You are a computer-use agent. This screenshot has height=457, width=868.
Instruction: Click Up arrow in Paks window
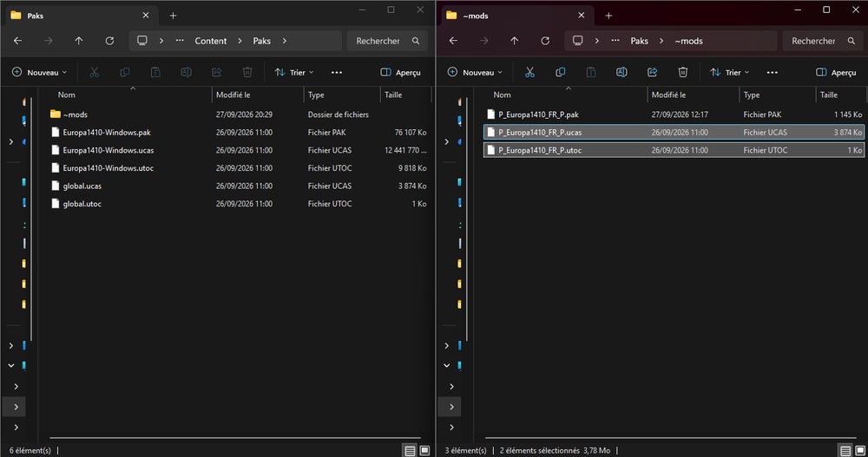click(x=79, y=41)
